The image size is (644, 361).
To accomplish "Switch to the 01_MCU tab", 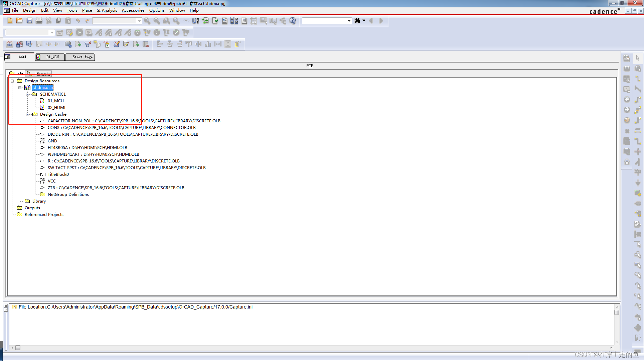I will tap(50, 57).
